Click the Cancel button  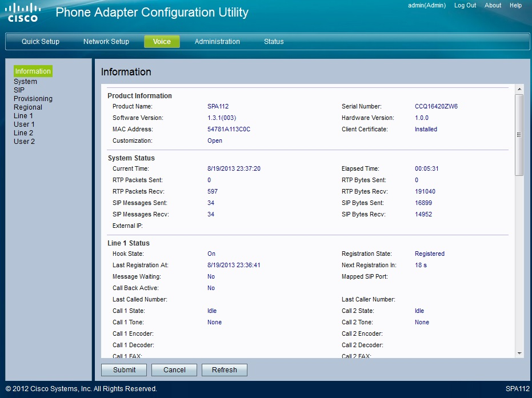pyautogui.click(x=174, y=370)
